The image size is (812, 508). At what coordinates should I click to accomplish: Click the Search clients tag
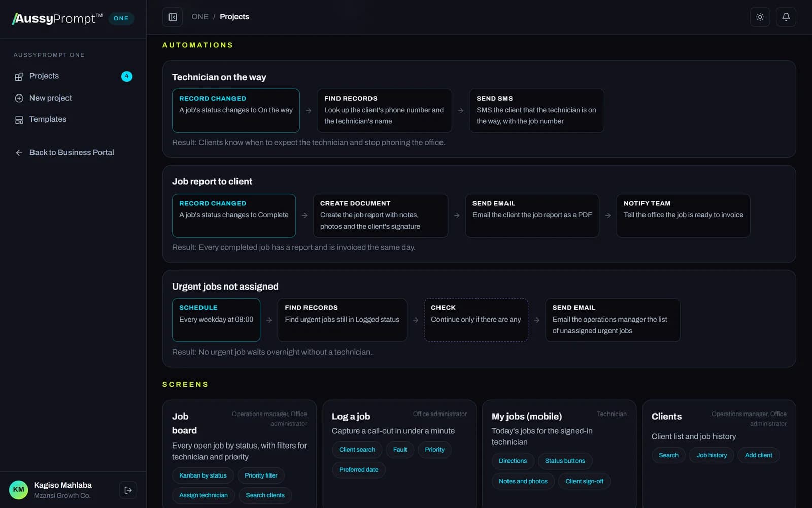point(265,495)
